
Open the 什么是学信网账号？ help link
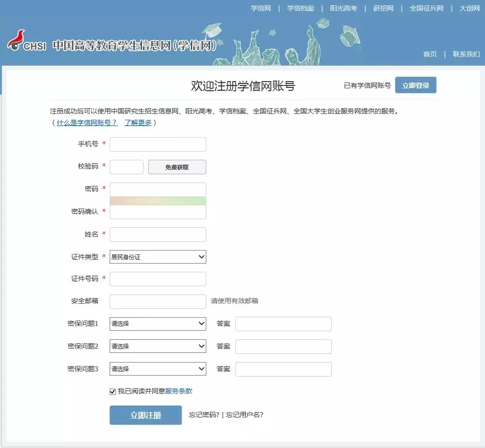[87, 123]
